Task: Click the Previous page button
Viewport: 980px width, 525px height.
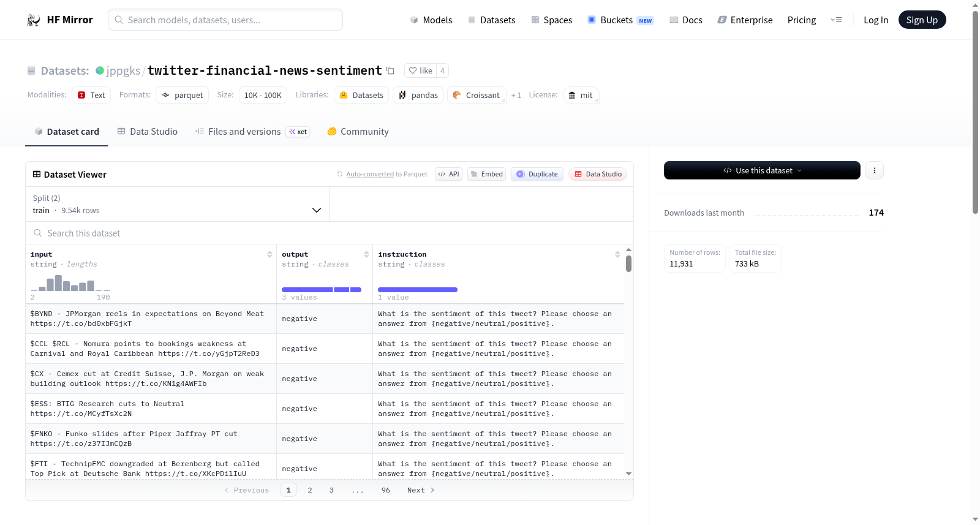Action: click(247, 490)
